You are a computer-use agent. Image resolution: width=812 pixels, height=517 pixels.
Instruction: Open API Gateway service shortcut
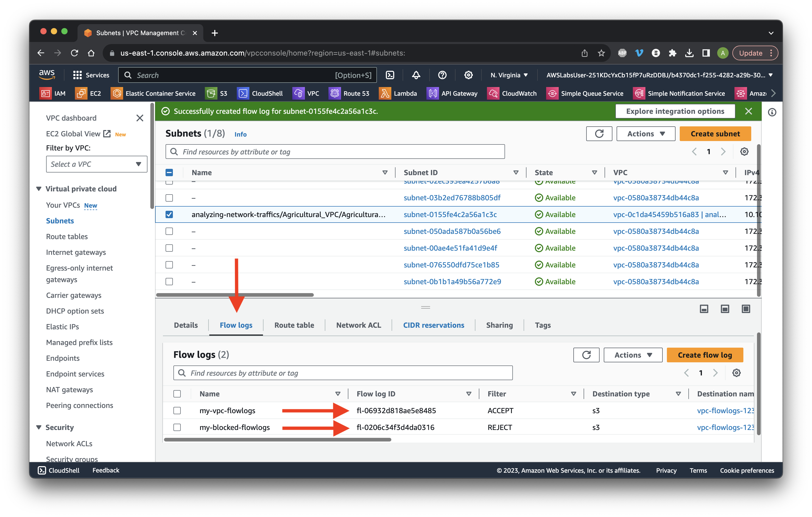click(x=452, y=94)
